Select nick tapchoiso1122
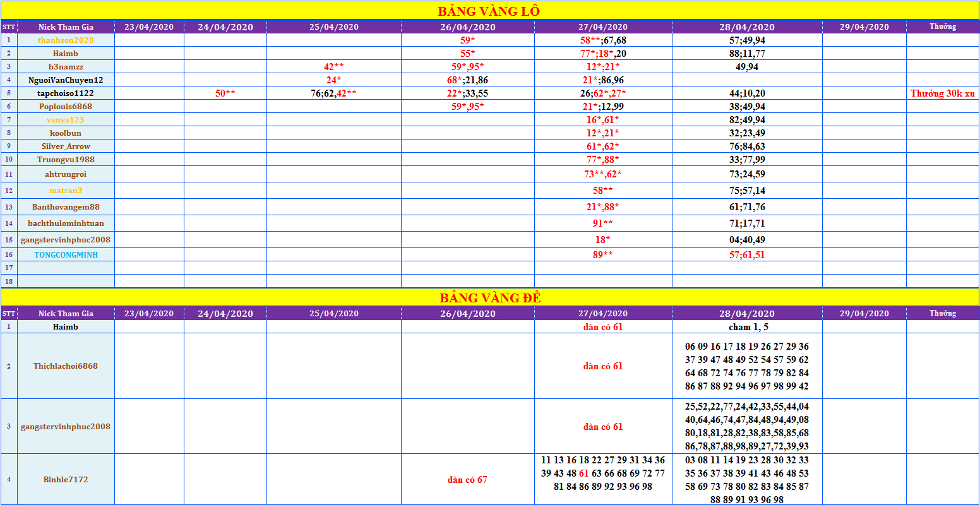The height and width of the screenshot is (505, 980). pyautogui.click(x=66, y=93)
